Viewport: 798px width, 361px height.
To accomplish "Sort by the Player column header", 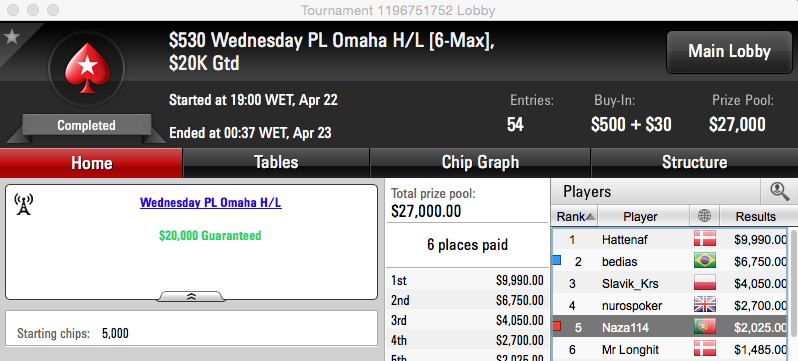I will click(643, 216).
